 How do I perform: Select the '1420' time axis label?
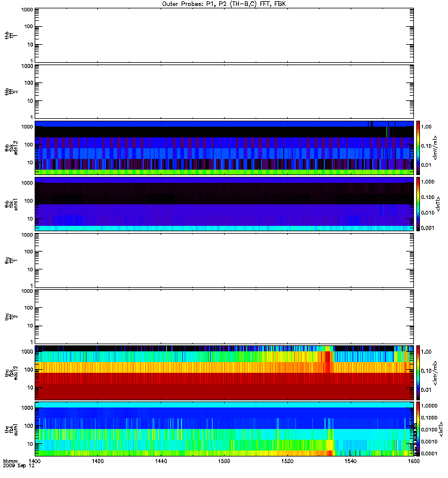[97, 461]
